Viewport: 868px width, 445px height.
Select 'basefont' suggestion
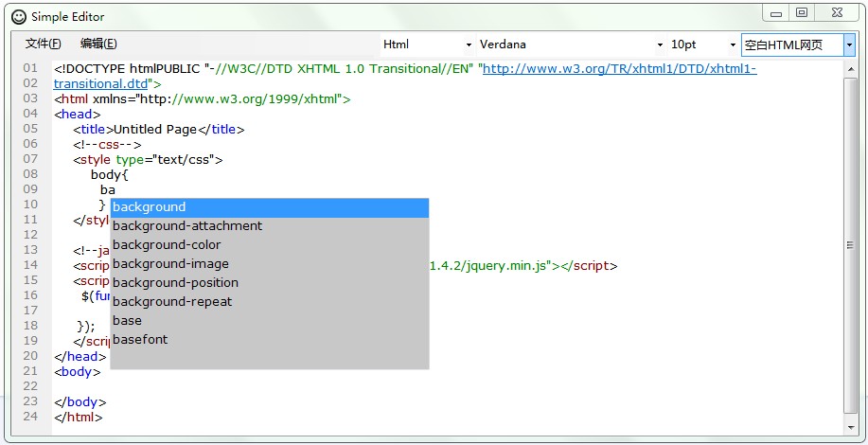click(270, 339)
